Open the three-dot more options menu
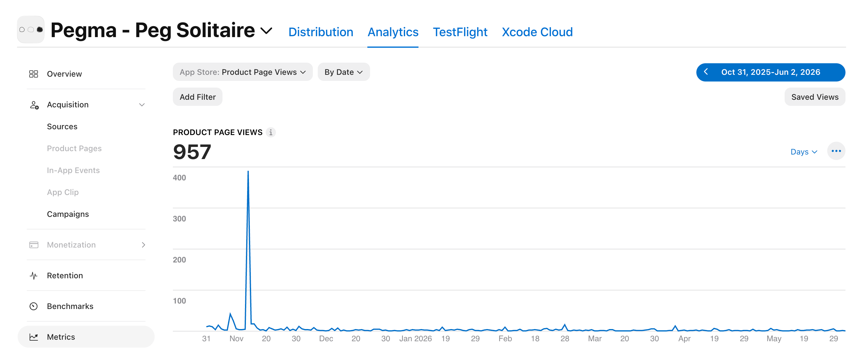 tap(836, 151)
